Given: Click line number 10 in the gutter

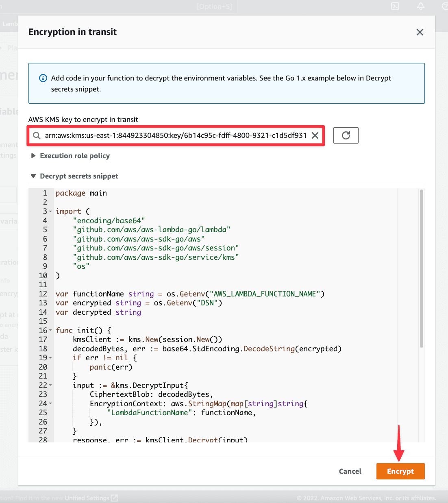Looking at the screenshot, I should (43, 276).
